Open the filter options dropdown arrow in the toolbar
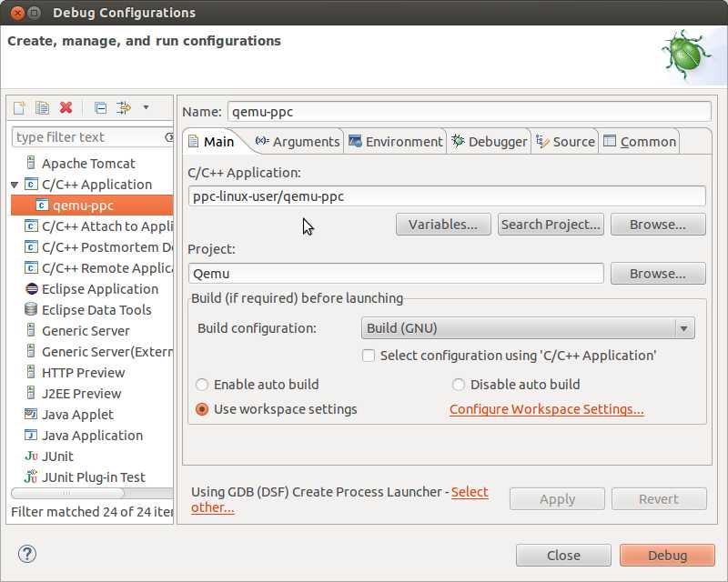 pyautogui.click(x=146, y=107)
